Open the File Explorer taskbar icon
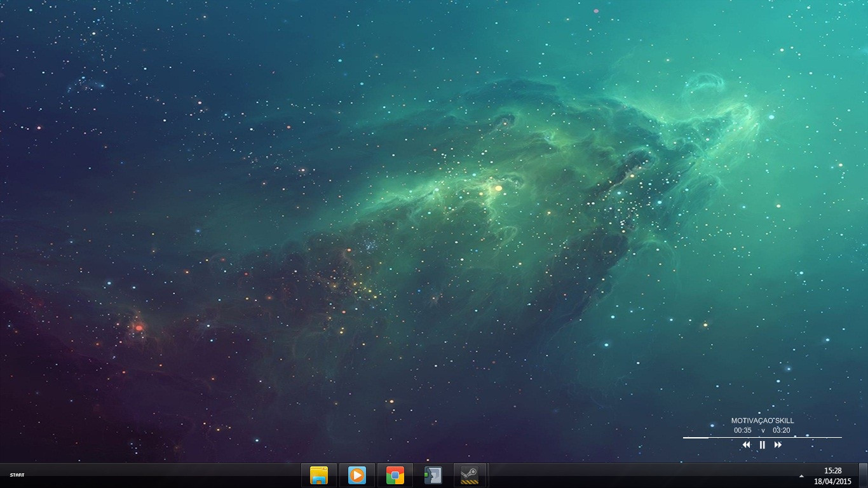The width and height of the screenshot is (868, 488). click(319, 475)
